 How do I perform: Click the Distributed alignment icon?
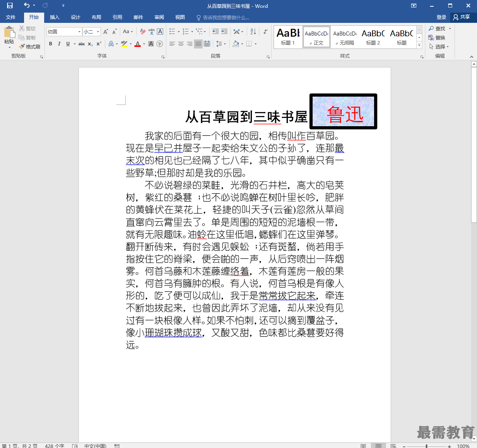207,44
